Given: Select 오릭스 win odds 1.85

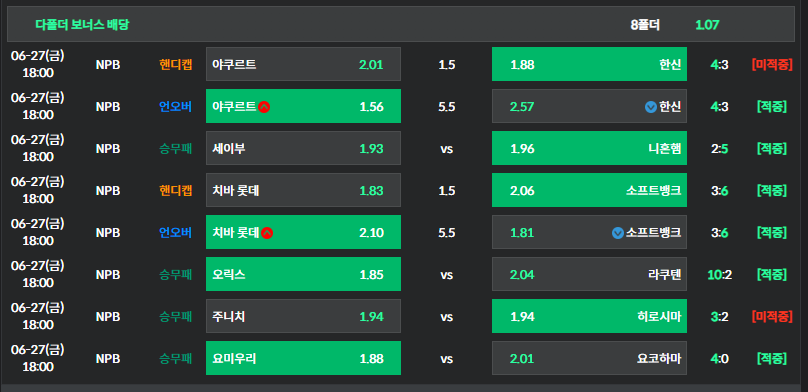Looking at the screenshot, I should 304,275.
